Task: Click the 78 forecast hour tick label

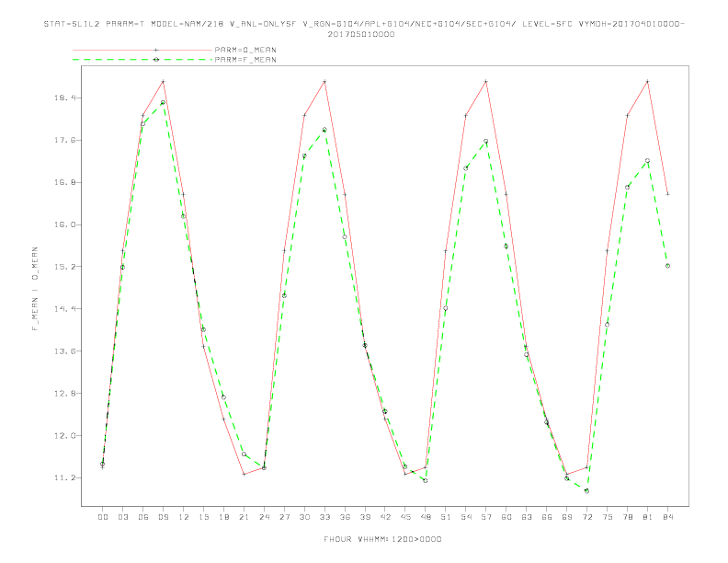Action: click(x=628, y=517)
